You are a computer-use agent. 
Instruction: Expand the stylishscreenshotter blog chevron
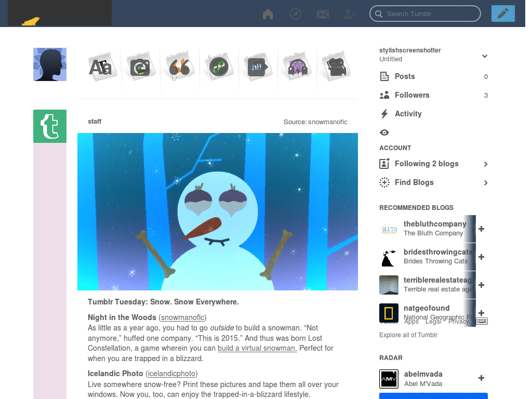(485, 56)
